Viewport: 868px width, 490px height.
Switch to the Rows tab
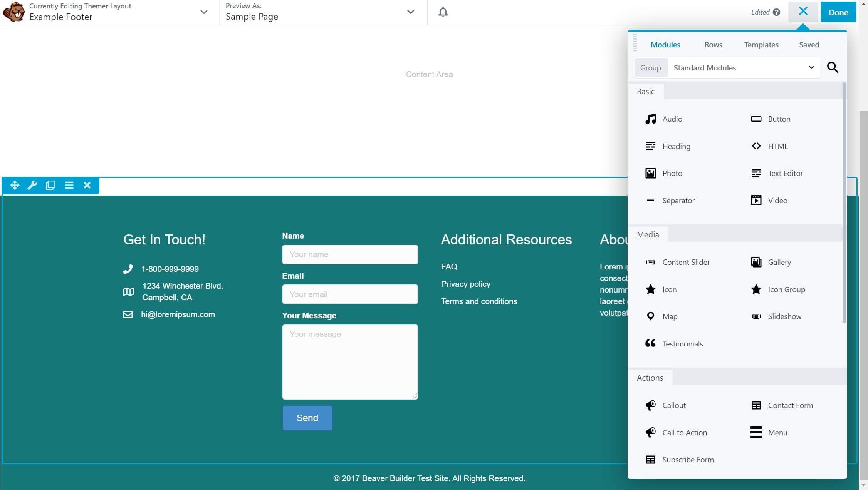pos(714,44)
